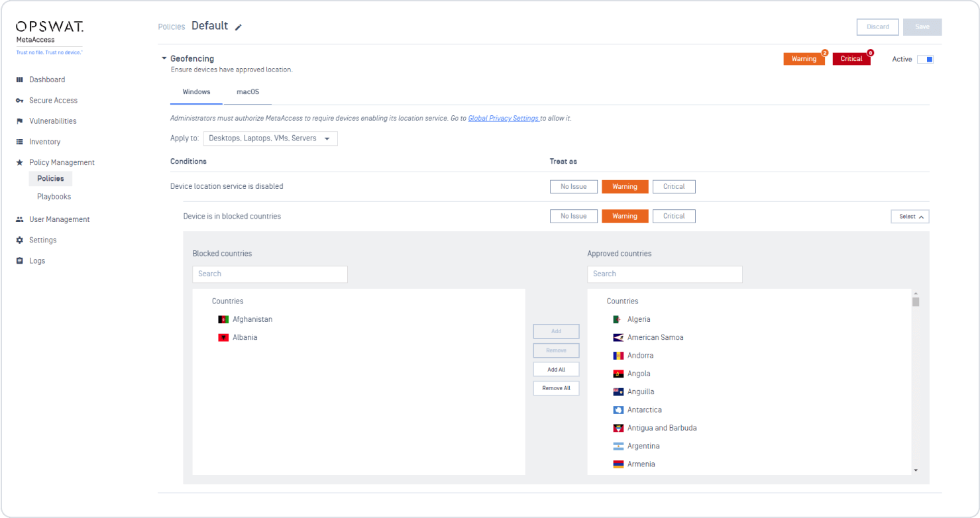Set blocked countries condition to Critical
Screen dimensions: 980x518
tap(674, 217)
